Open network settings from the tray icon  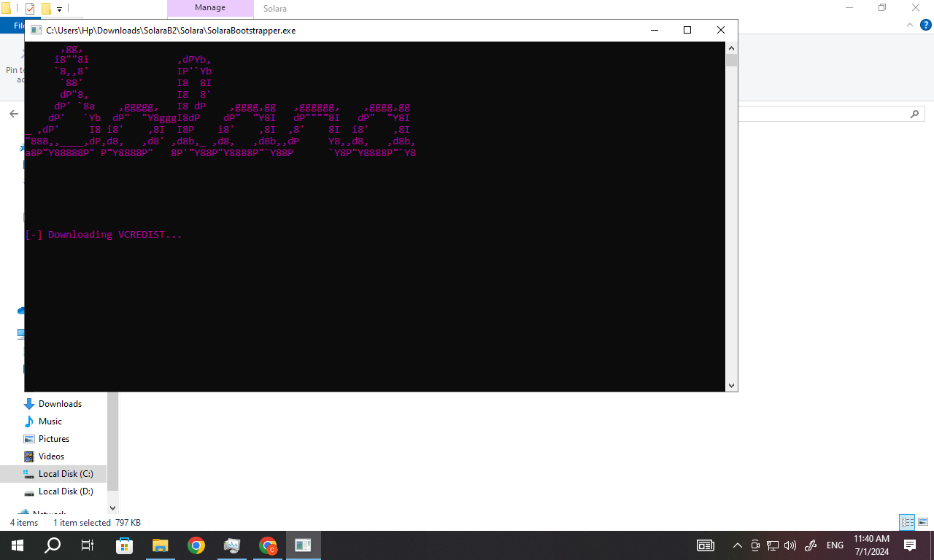pos(773,545)
